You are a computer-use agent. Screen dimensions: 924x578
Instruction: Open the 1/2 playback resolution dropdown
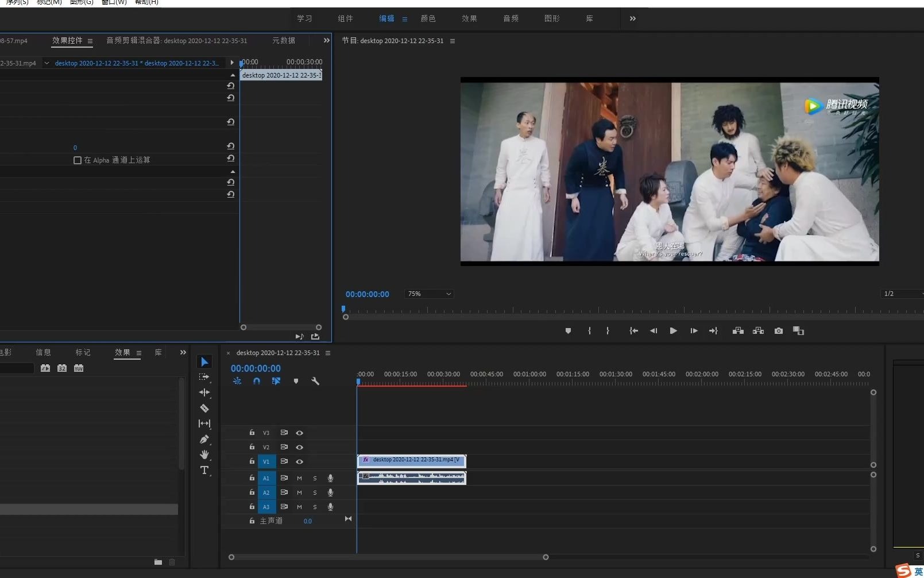(903, 294)
